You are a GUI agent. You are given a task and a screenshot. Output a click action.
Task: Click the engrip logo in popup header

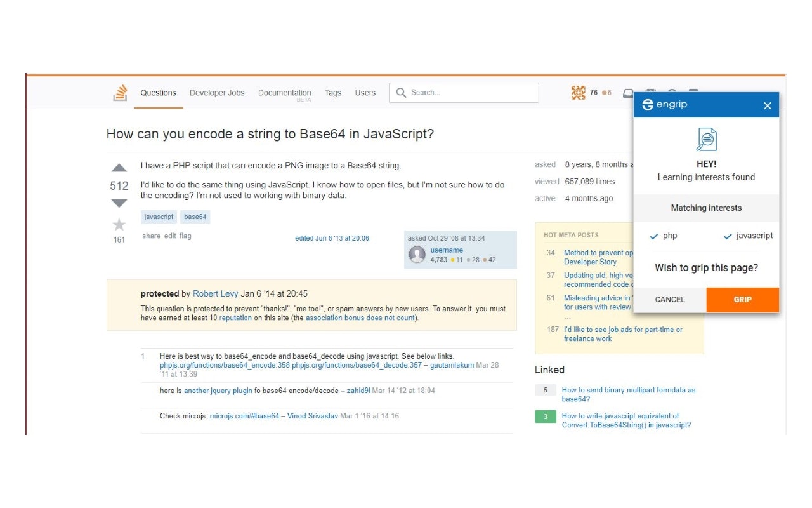664,105
